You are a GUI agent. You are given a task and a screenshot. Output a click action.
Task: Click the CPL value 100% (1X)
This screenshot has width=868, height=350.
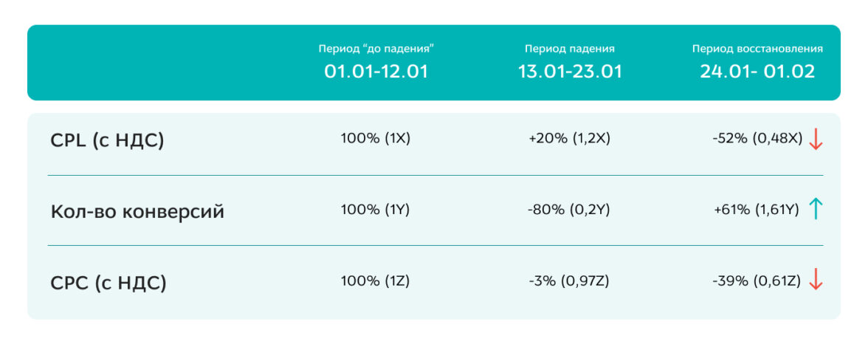[375, 139]
